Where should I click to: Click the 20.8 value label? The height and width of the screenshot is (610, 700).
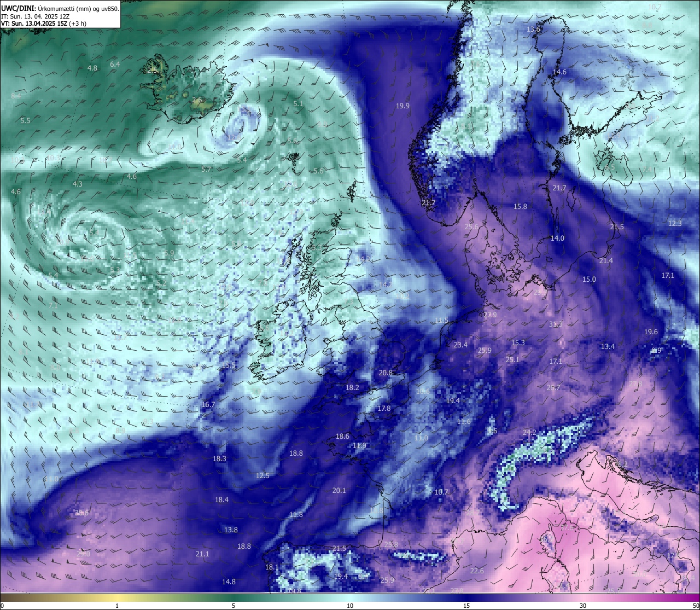point(386,373)
